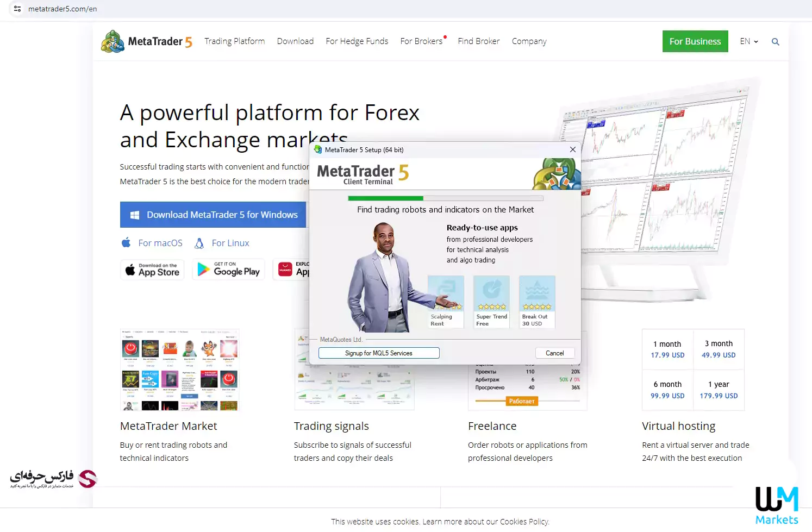
Task: Open the Trading signals heading link
Action: click(332, 426)
